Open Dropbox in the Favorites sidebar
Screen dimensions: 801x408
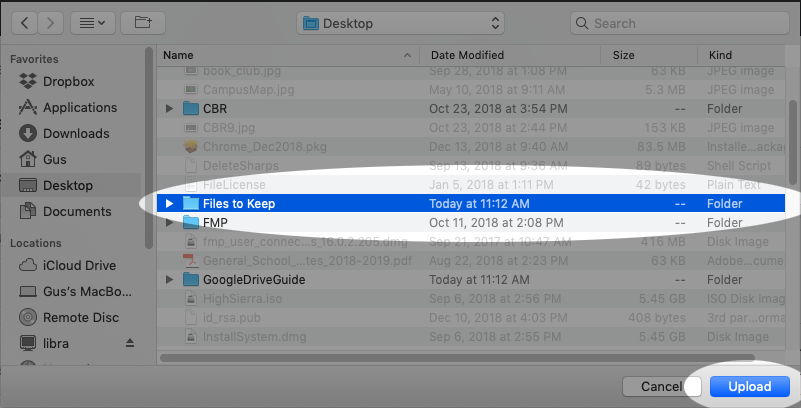click(68, 82)
